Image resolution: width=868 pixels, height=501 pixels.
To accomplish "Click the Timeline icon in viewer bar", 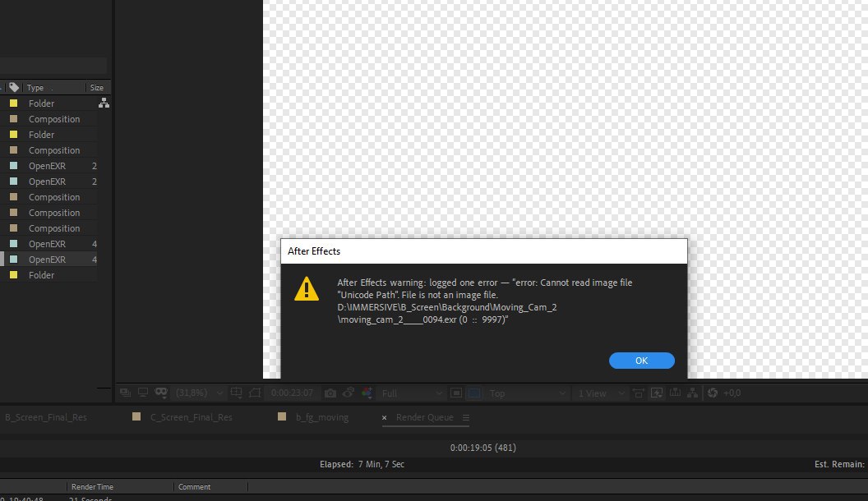I will tap(675, 393).
